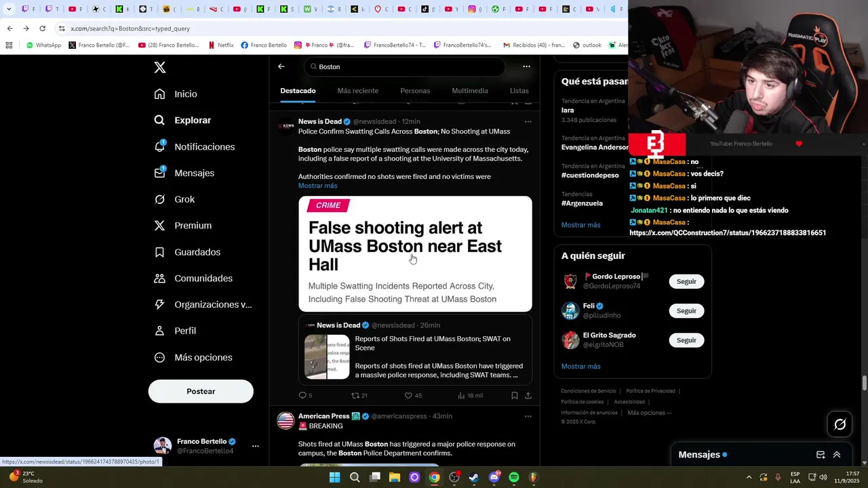Image resolution: width=868 pixels, height=488 pixels.
Task: Open American Press tweet options menu
Action: (528, 416)
